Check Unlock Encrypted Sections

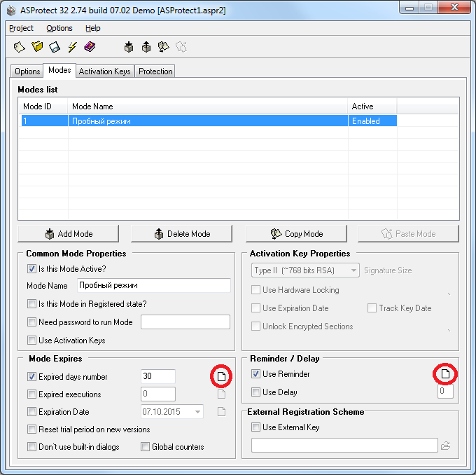click(x=255, y=326)
